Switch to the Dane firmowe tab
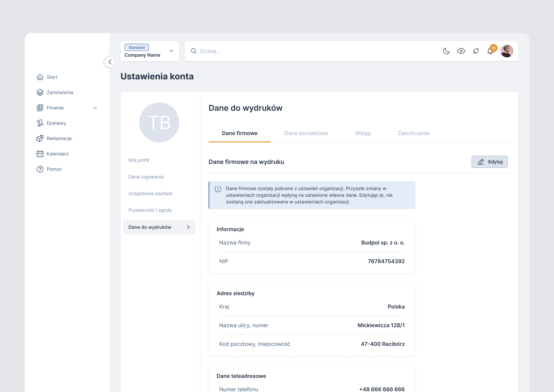The width and height of the screenshot is (554, 392). pos(240,133)
